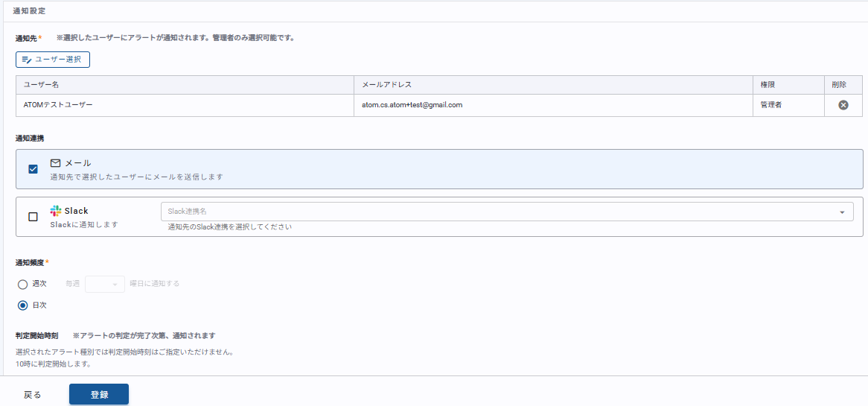Expand the Slack連携名 dropdown arrow
This screenshot has height=406, width=868.
(x=842, y=212)
